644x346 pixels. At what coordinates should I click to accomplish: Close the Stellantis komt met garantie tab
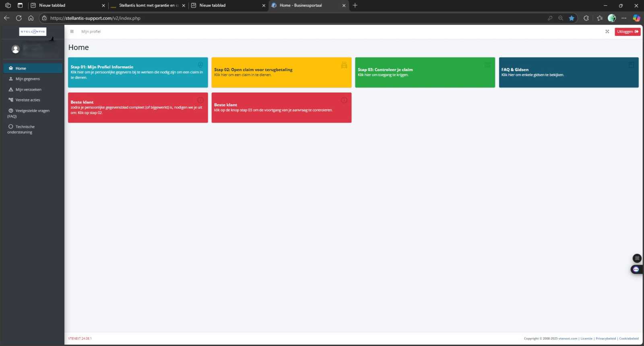pos(184,6)
